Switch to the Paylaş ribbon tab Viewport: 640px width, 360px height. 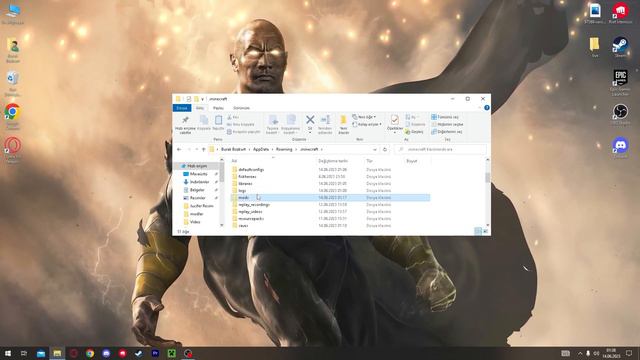(218, 108)
